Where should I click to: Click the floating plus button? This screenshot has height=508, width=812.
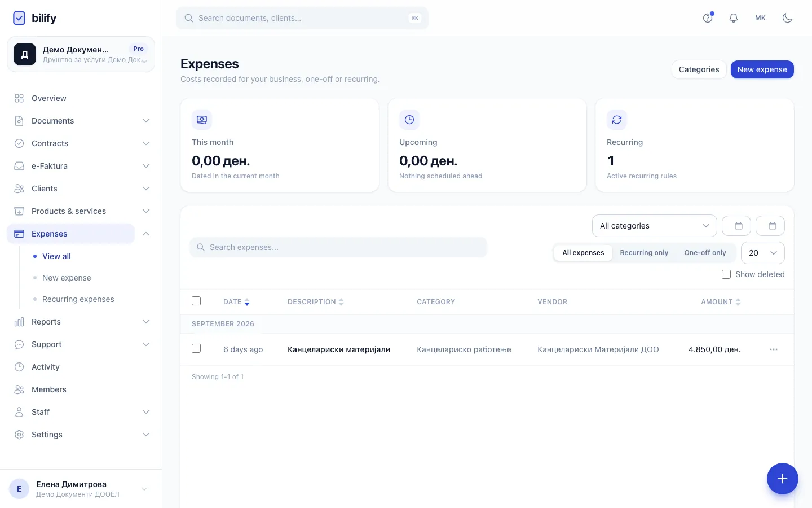pyautogui.click(x=783, y=479)
